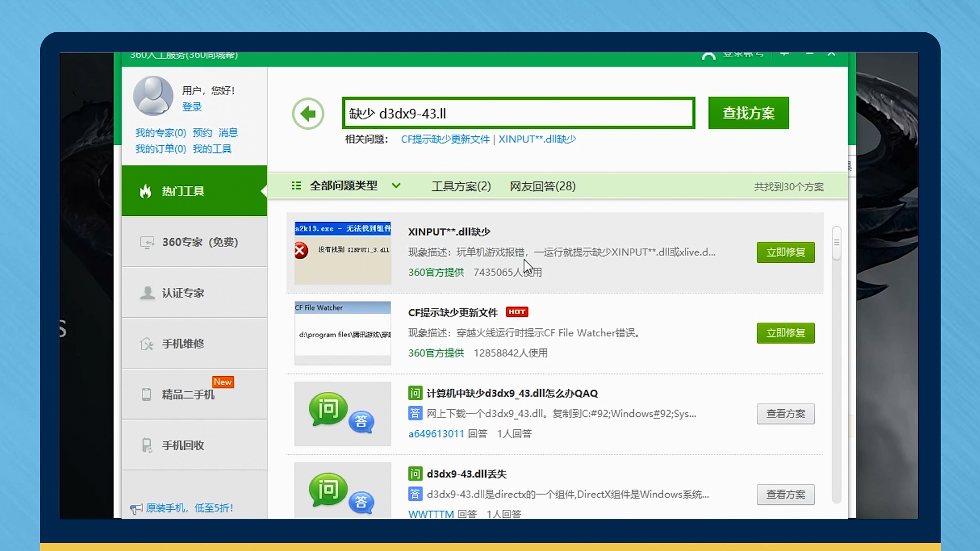
Task: Open result title CF提示缺少更新文件
Action: coord(453,312)
